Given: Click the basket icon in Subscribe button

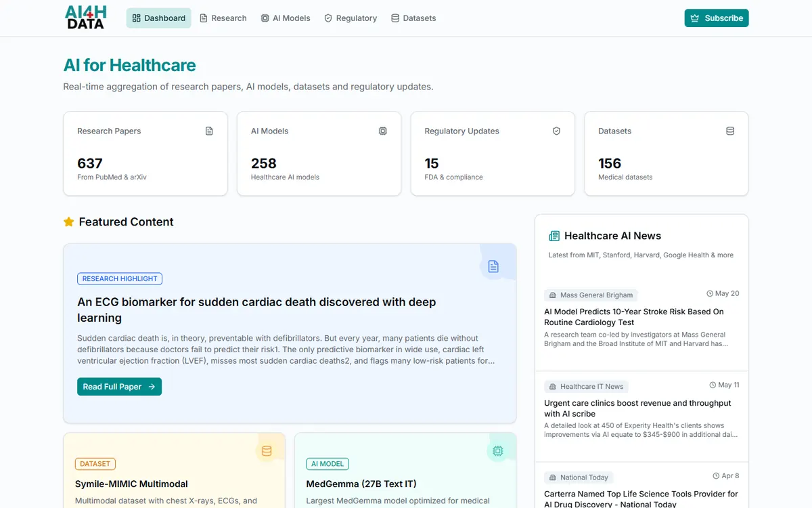Looking at the screenshot, I should point(695,18).
